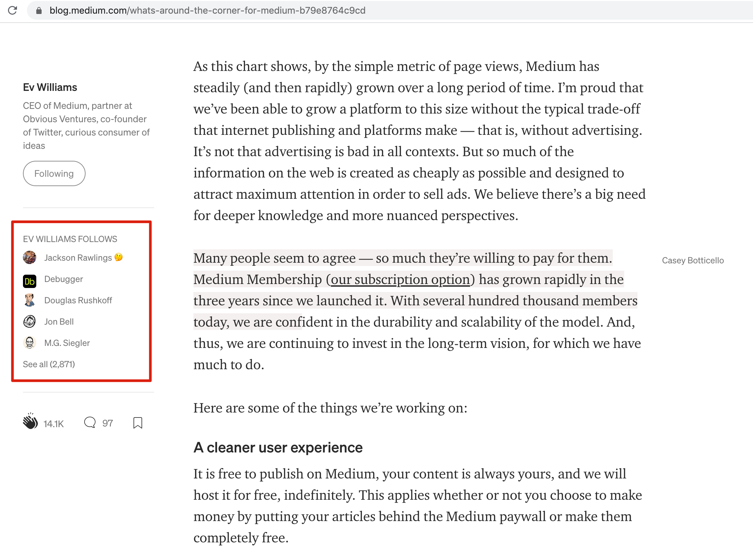Open Casey Botticello highlight note
The image size is (753, 560).
[693, 260]
